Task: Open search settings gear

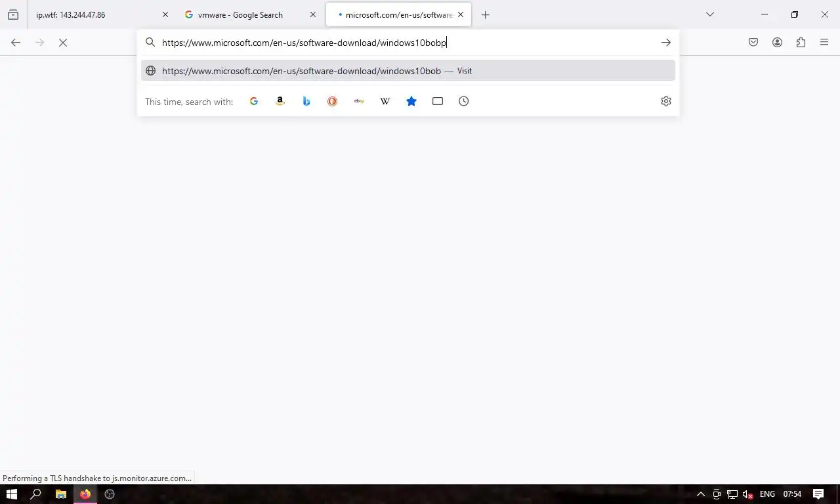Action: tap(666, 101)
